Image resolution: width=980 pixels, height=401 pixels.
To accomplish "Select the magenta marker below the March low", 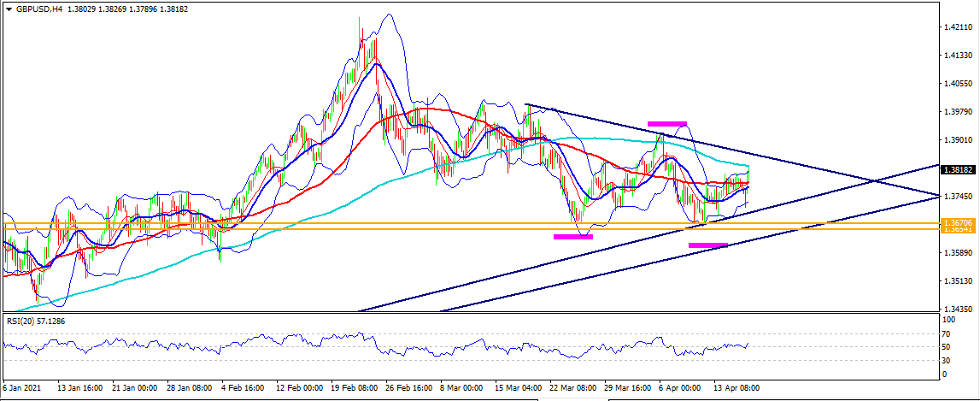I will pos(573,237).
